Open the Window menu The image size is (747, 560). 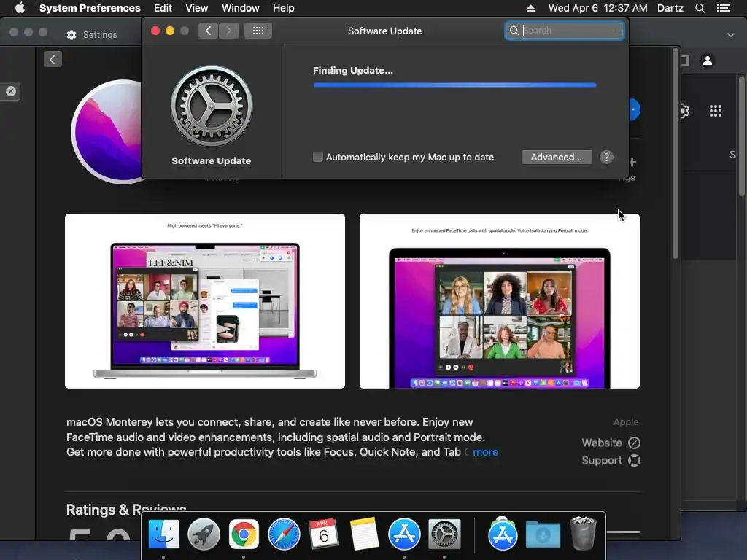point(241,8)
